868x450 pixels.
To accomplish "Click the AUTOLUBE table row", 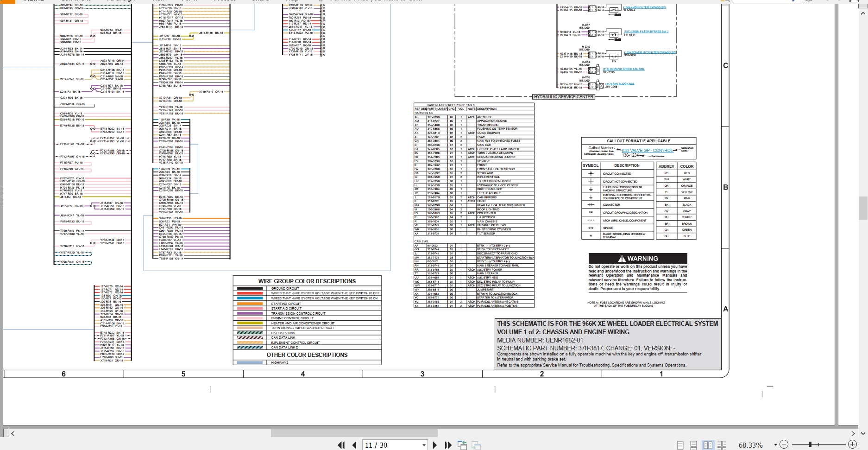I will [x=474, y=117].
